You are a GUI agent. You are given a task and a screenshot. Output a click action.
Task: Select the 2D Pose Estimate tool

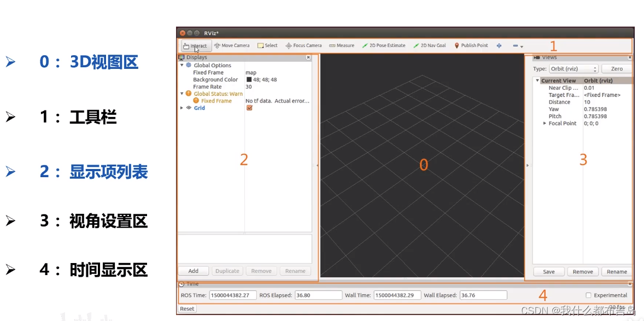click(x=384, y=45)
